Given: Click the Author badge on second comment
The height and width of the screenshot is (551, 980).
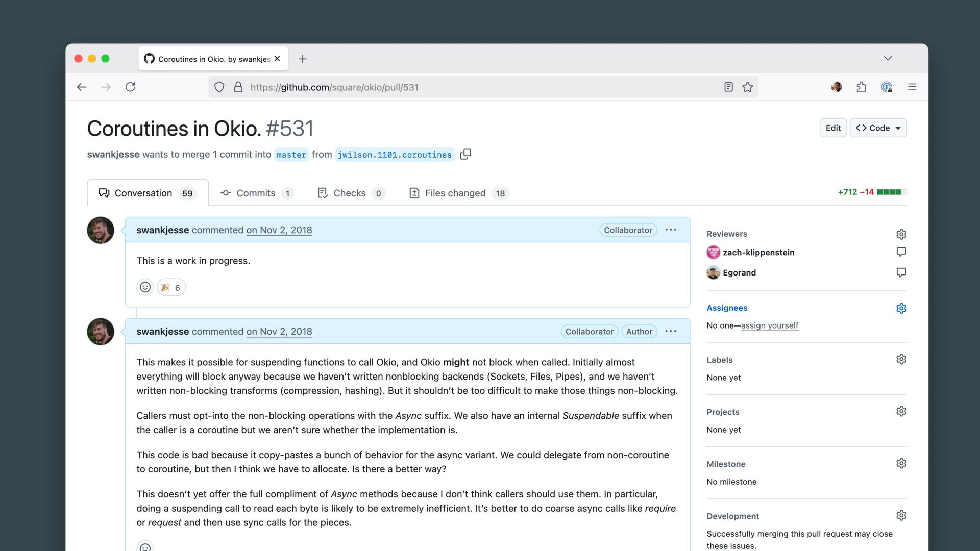Looking at the screenshot, I should point(639,332).
